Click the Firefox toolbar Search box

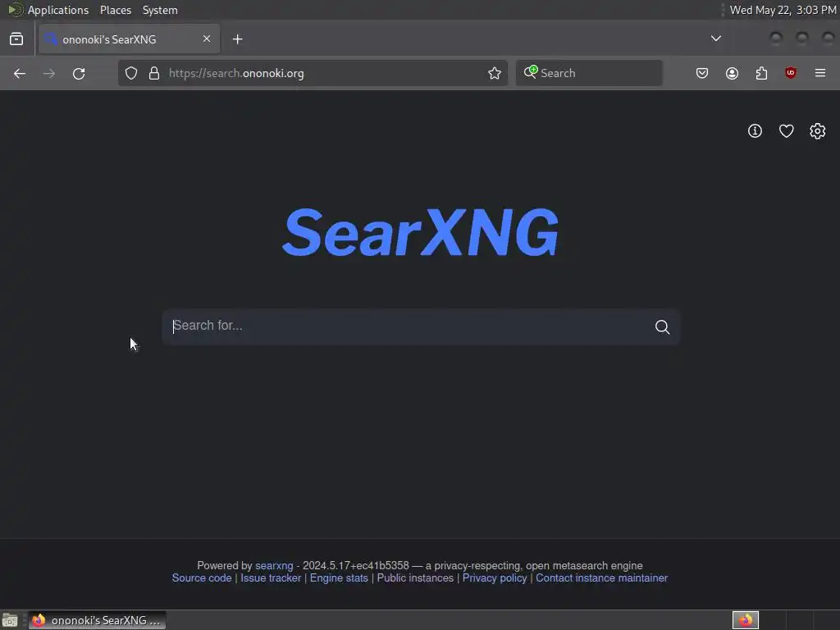tap(589, 73)
